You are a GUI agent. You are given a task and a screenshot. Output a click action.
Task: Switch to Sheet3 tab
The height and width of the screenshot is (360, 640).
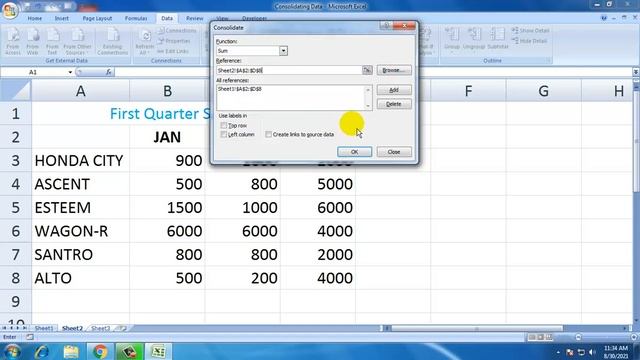coord(100,328)
